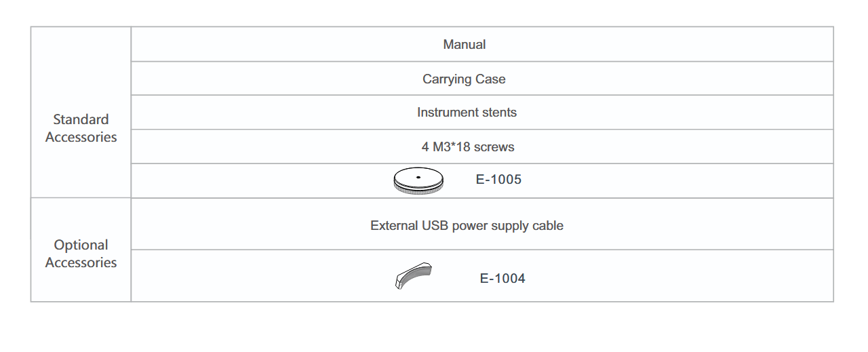Click the word USB in cable row
The image size is (868, 352).
[x=433, y=225]
